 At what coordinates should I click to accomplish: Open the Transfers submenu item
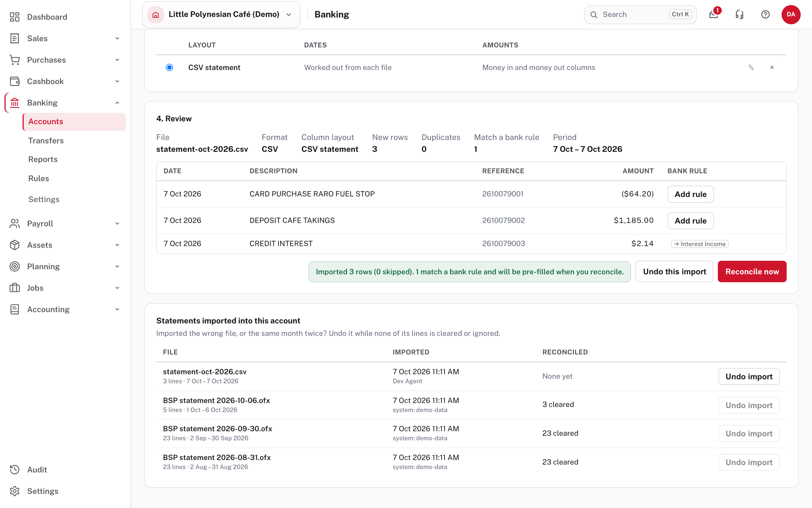(46, 141)
